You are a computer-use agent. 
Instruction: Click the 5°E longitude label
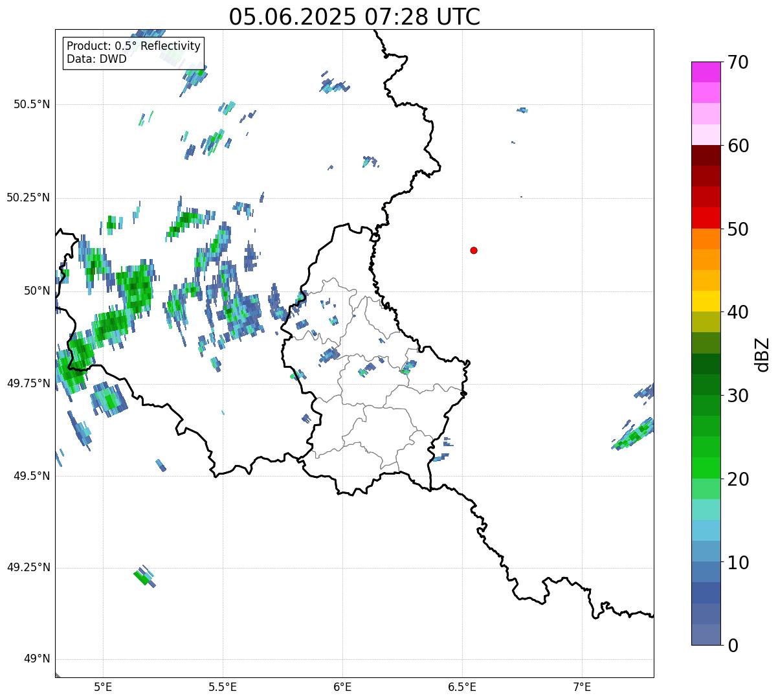point(103,686)
